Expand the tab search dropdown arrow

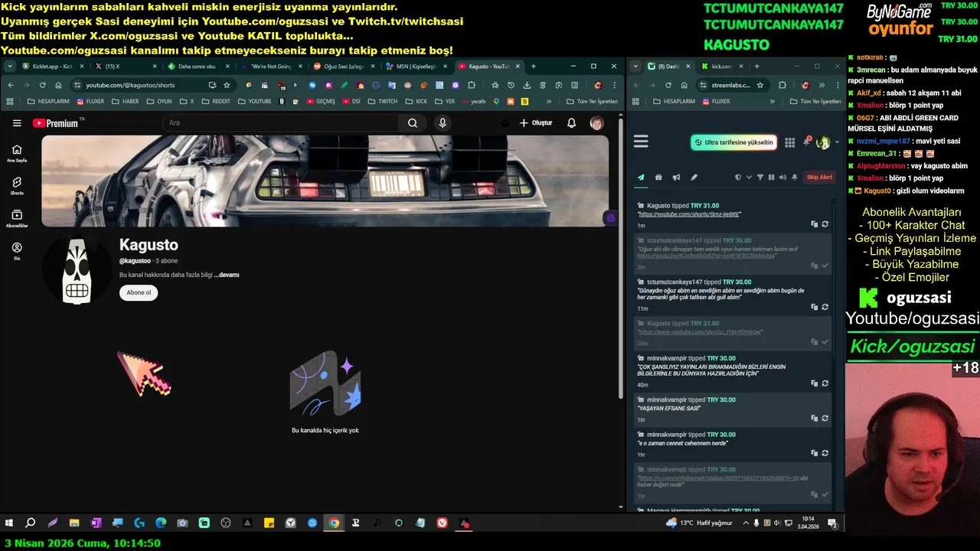click(x=9, y=67)
